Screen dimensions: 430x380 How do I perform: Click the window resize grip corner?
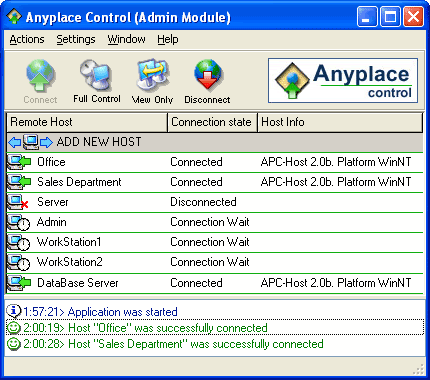click(x=419, y=369)
